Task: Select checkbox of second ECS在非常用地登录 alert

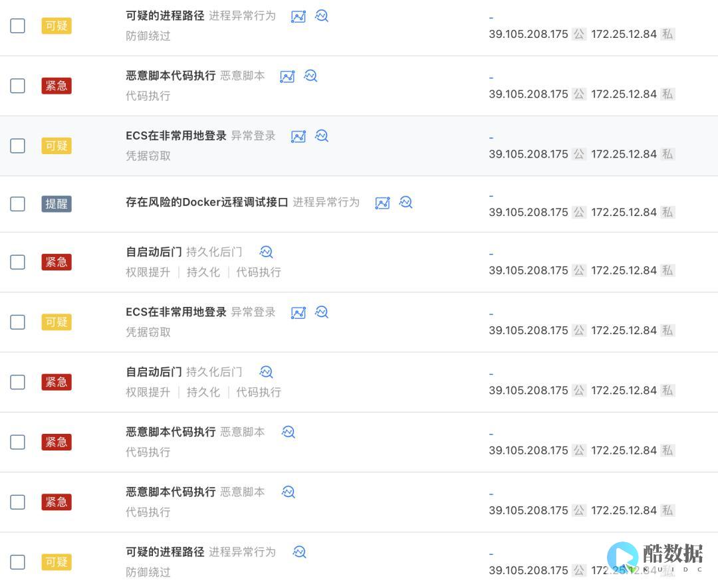Action: (17, 322)
